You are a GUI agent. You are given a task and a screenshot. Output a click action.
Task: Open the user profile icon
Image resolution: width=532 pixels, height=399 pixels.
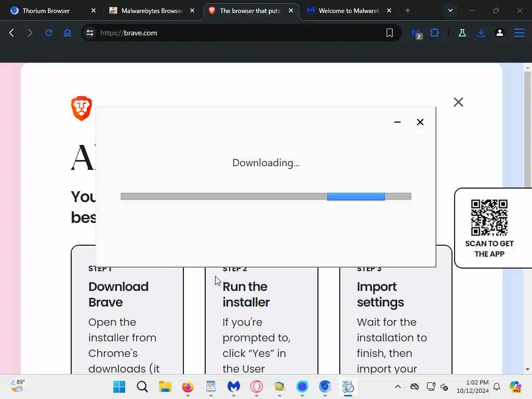(x=500, y=33)
